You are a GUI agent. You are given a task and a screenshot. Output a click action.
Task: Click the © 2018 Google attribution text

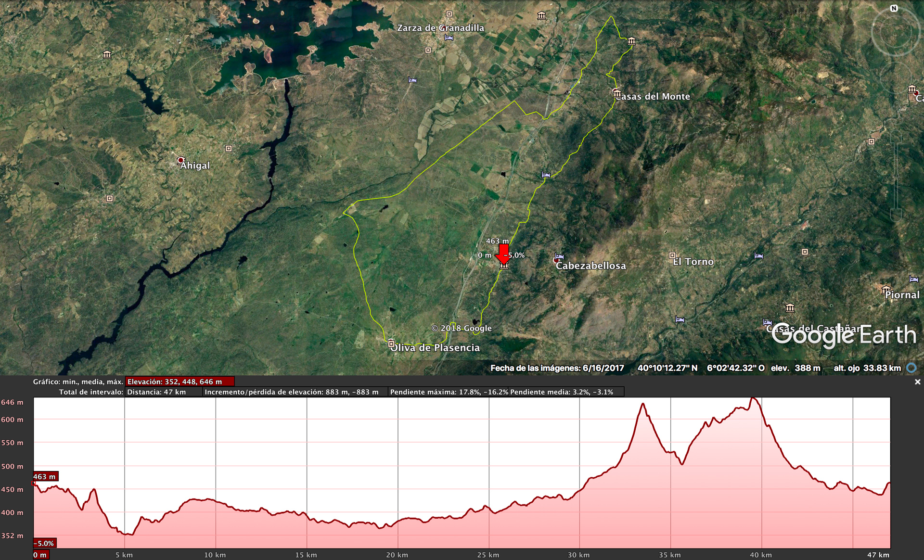462,328
